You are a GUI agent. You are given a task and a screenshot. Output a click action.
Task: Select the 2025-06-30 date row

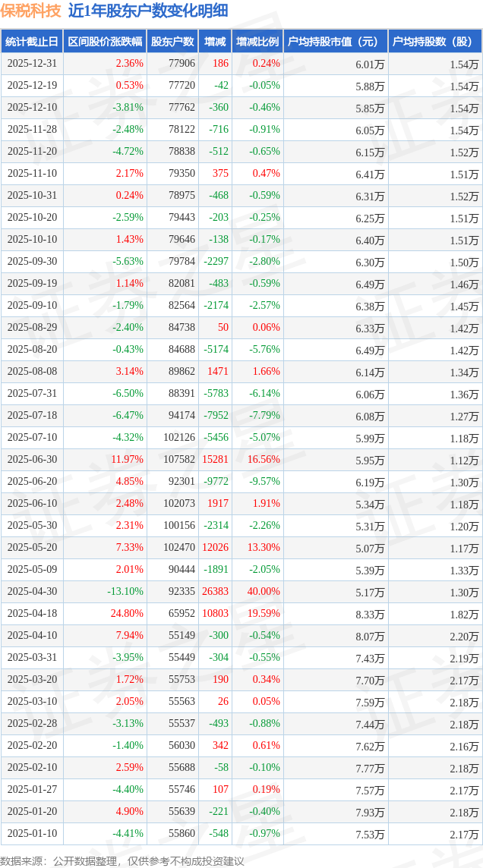coord(32,460)
